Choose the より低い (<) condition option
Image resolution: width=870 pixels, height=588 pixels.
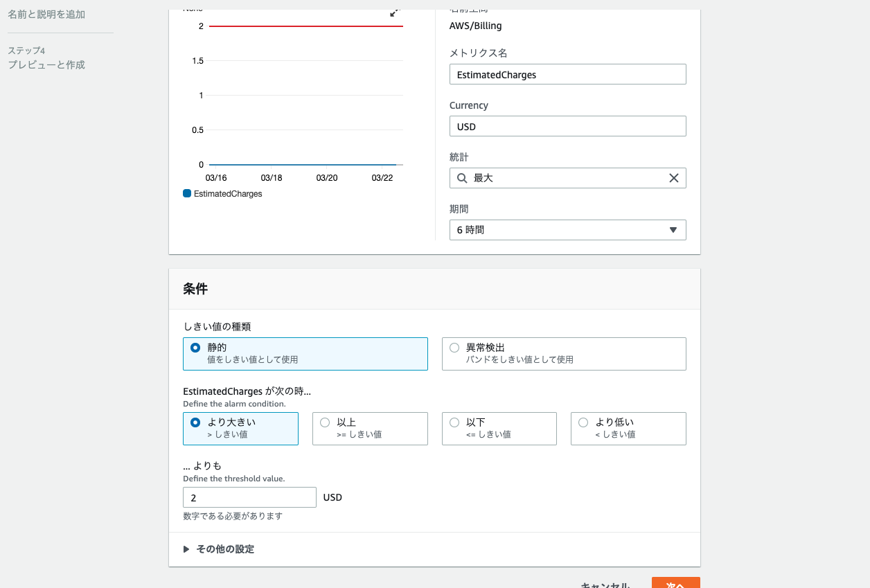click(583, 422)
